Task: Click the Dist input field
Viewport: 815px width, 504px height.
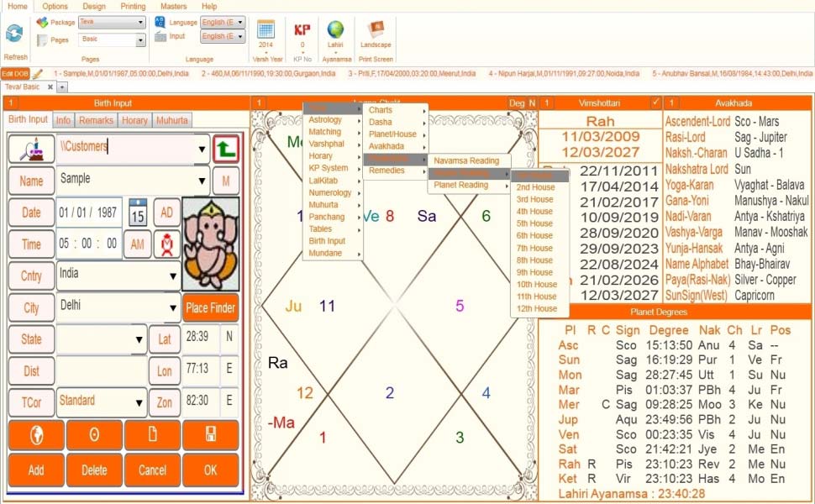Action: coord(102,371)
